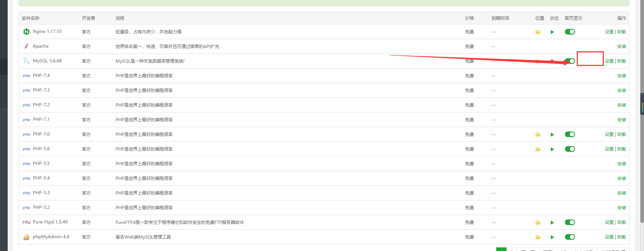
Task: Click the 首页显示 column header
Action: [573, 18]
